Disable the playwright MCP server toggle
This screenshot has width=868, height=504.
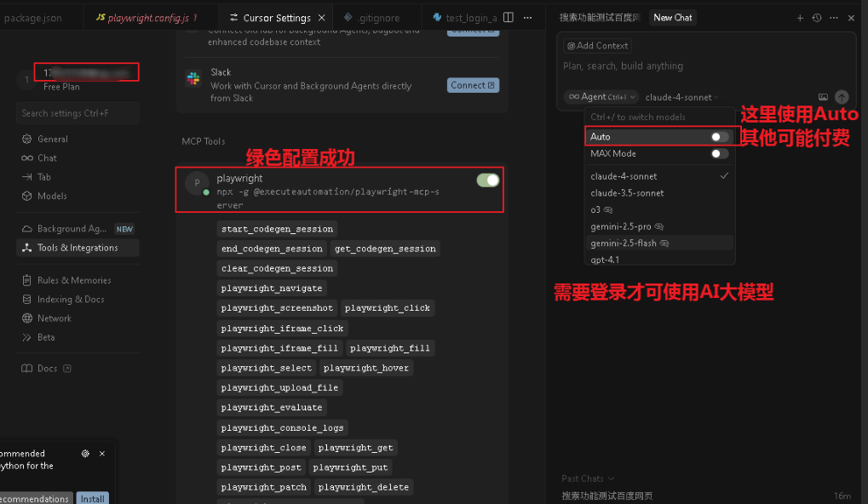[486, 180]
